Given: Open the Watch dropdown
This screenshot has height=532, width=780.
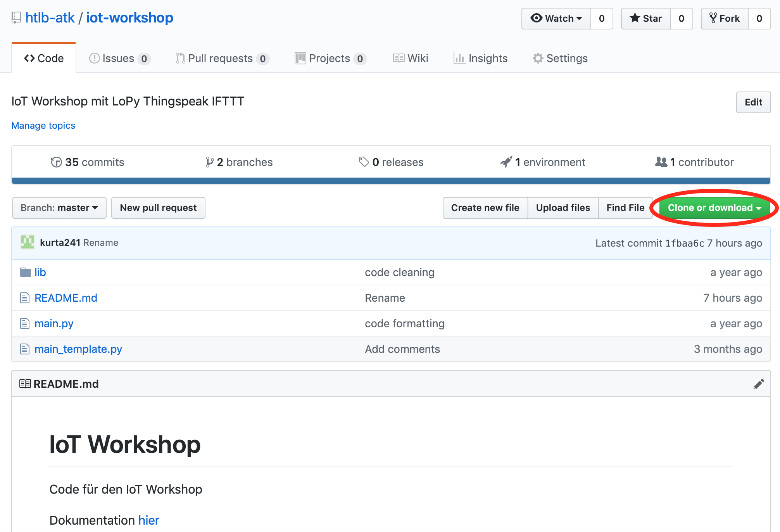Looking at the screenshot, I should click(556, 18).
